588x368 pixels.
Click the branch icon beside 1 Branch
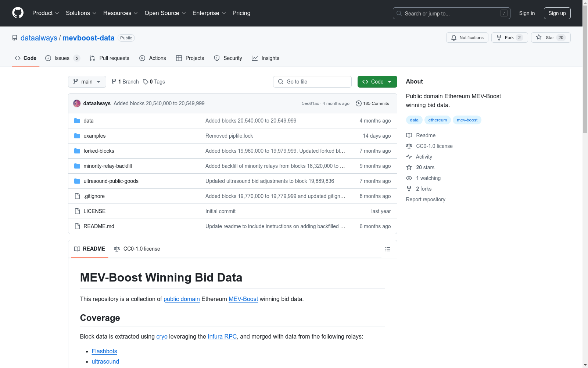114,82
